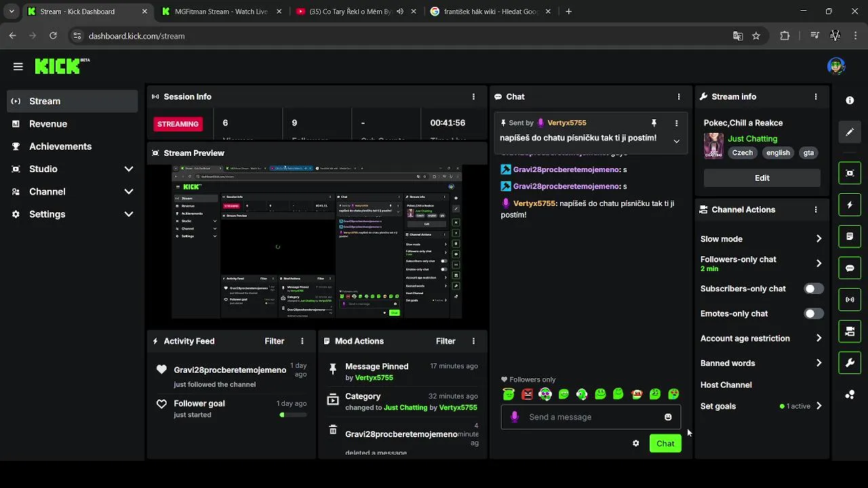Click the green Chat send button
This screenshot has height=488, width=868.
point(665,444)
